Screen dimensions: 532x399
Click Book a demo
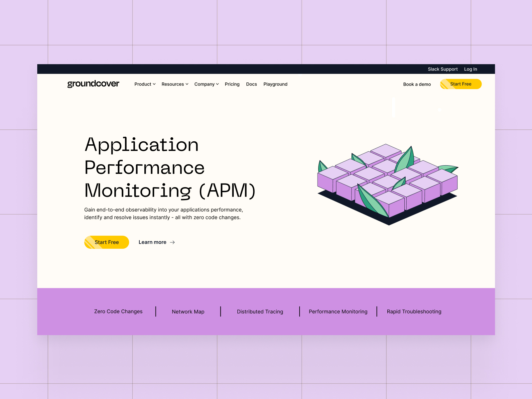pos(417,84)
